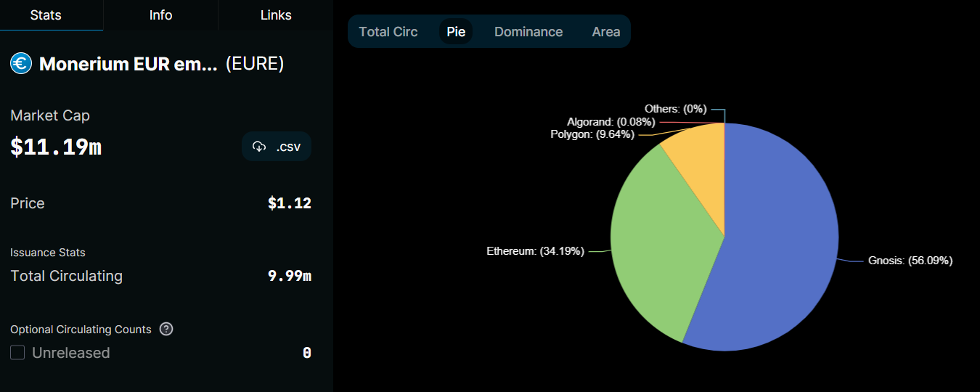The width and height of the screenshot is (980, 392).
Task: Select the Total Circ chart view
Action: tap(388, 32)
